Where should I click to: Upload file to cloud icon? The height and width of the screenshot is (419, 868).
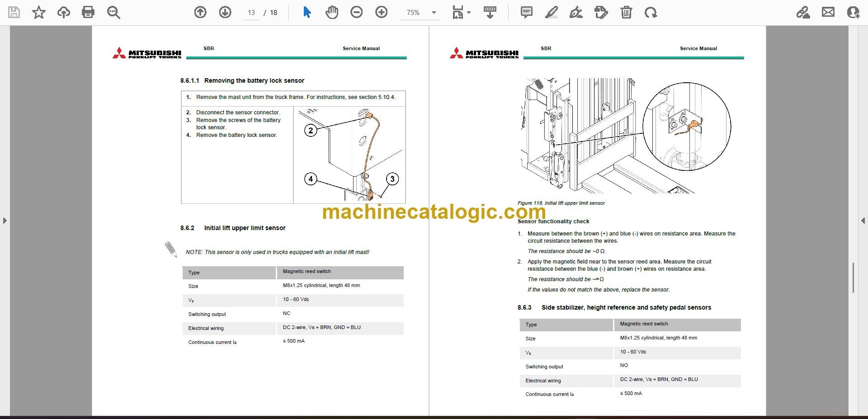tap(64, 12)
